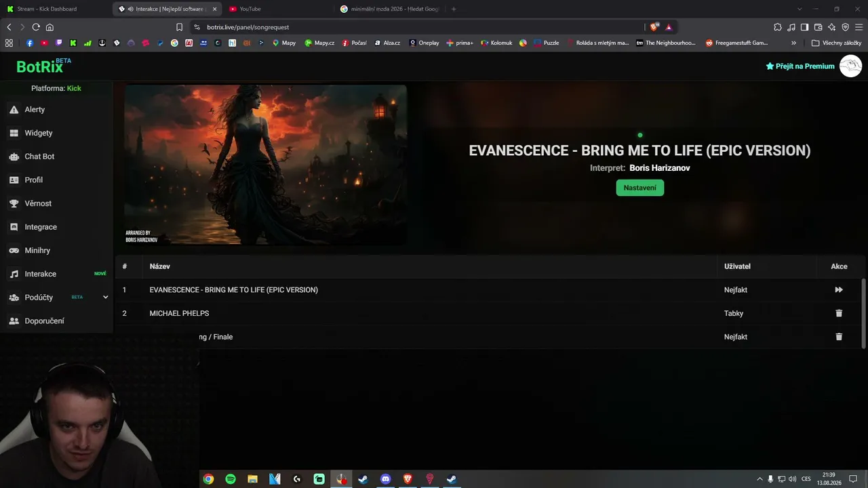868x488 pixels.
Task: Open File Explorer from the taskbar
Action: tap(252, 479)
